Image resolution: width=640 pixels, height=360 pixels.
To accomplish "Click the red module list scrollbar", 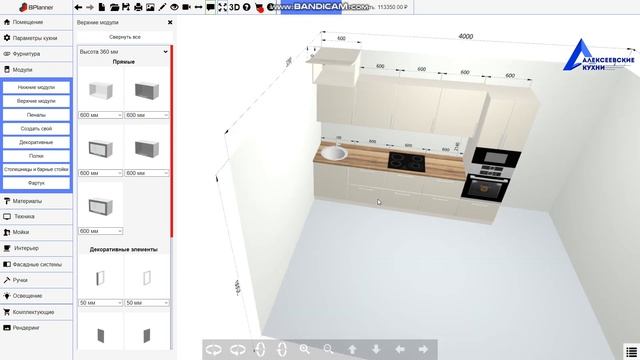I will point(172,141).
